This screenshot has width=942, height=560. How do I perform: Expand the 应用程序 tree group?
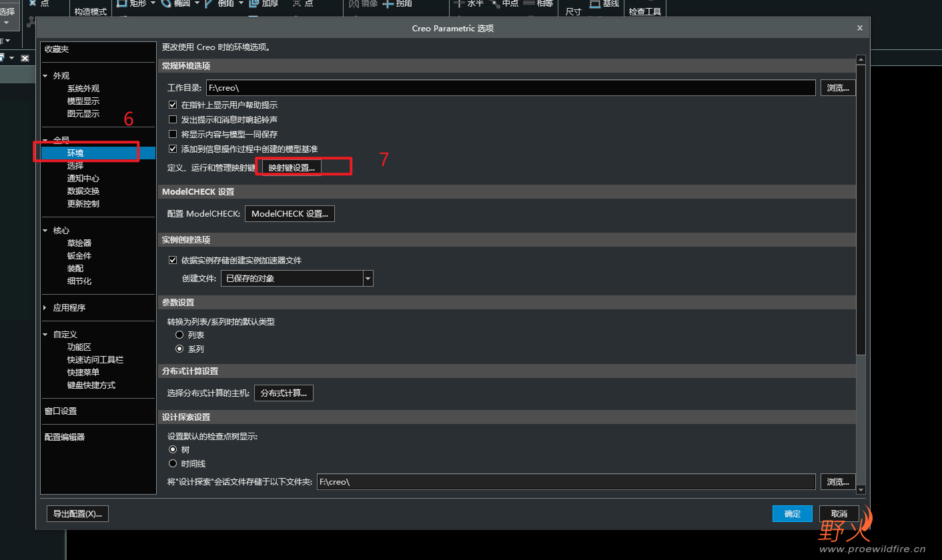pyautogui.click(x=45, y=308)
